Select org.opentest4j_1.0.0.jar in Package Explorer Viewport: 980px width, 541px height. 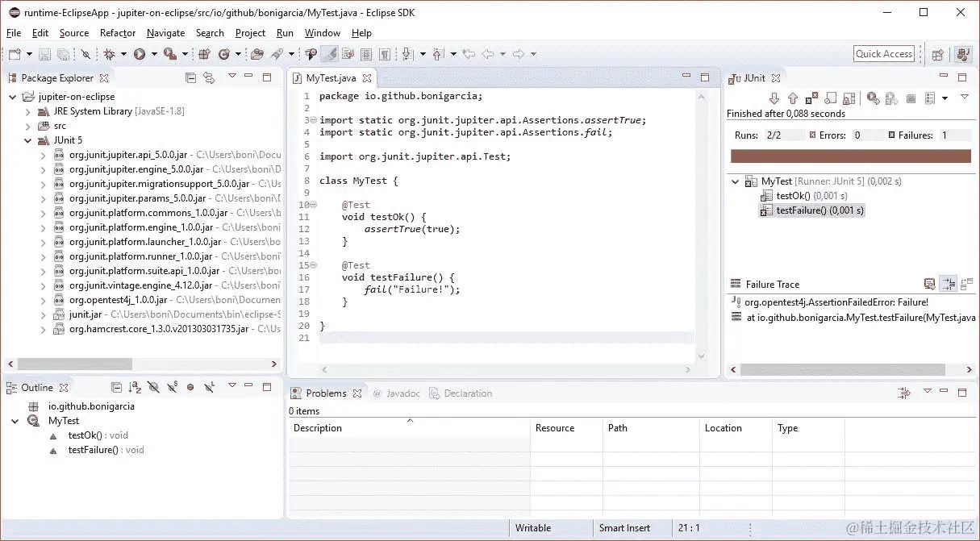(x=118, y=300)
